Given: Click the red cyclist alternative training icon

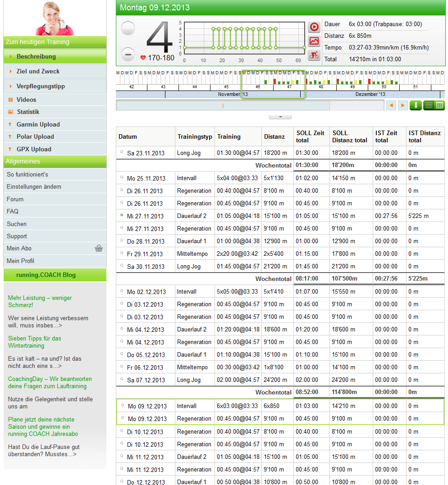Looking at the screenshot, I should pos(314,55).
